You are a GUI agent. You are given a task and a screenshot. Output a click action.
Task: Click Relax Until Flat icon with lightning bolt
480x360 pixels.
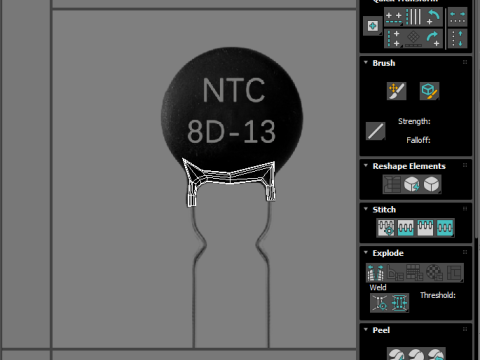click(x=412, y=184)
